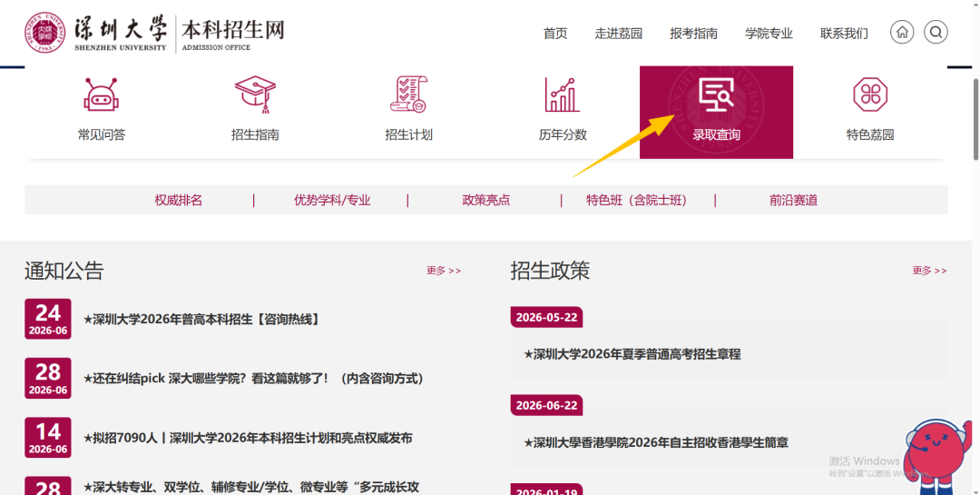Image resolution: width=980 pixels, height=495 pixels.
Task: Click the checklist scroll icon for 招生计划
Action: pyautogui.click(x=408, y=94)
